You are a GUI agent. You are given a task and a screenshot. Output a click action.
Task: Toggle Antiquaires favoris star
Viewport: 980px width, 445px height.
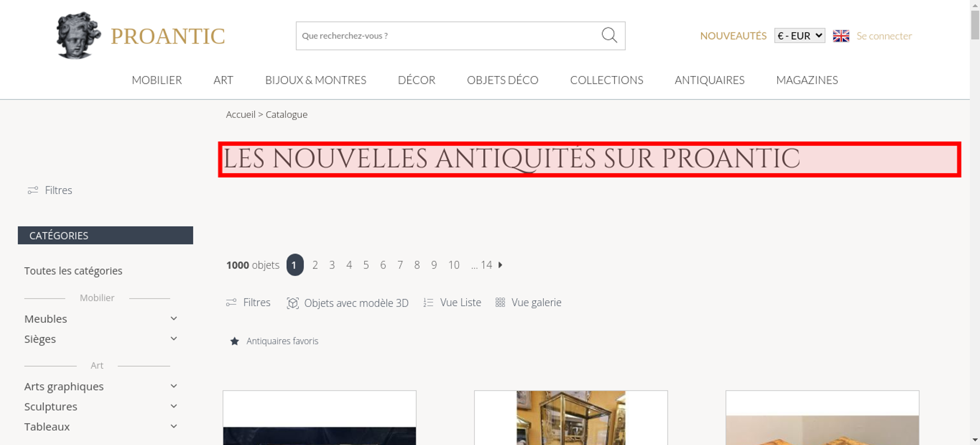pyautogui.click(x=235, y=341)
